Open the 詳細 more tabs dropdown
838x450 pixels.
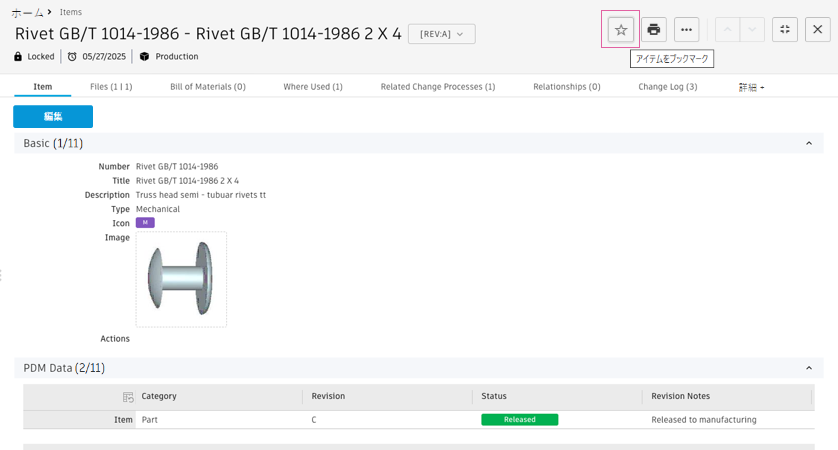(751, 87)
